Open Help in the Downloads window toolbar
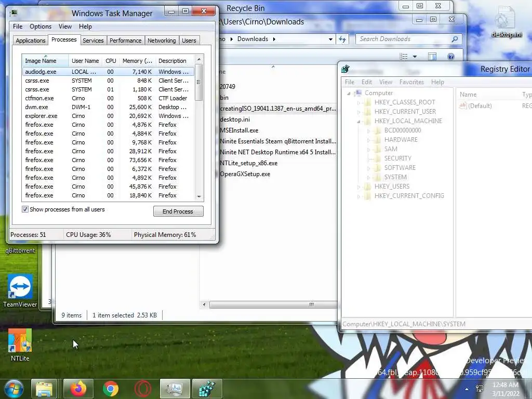This screenshot has width=532, height=399. (451, 56)
